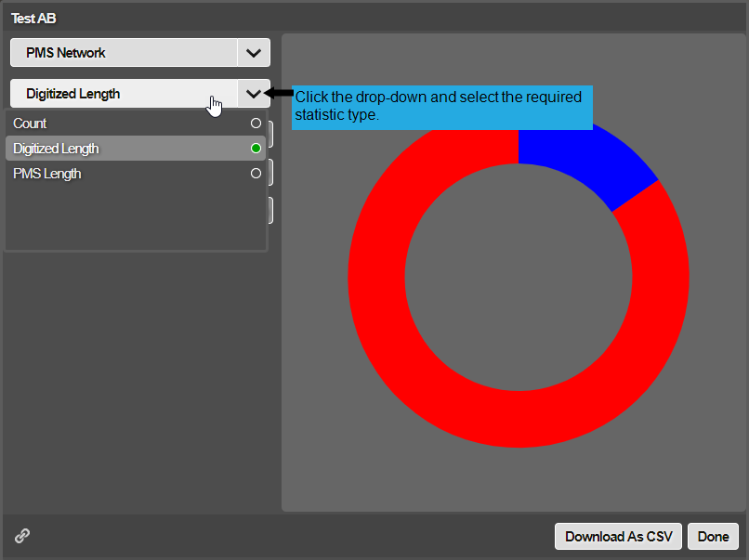Expand the PMS Network drop-down chevron
This screenshot has height=560, width=749.
(x=254, y=53)
